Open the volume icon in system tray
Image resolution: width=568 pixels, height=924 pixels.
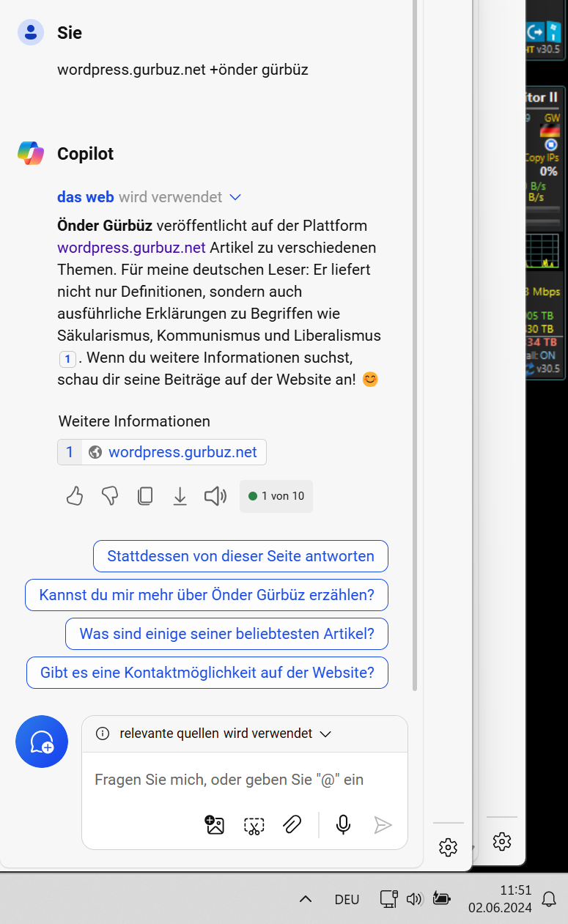[x=414, y=898]
